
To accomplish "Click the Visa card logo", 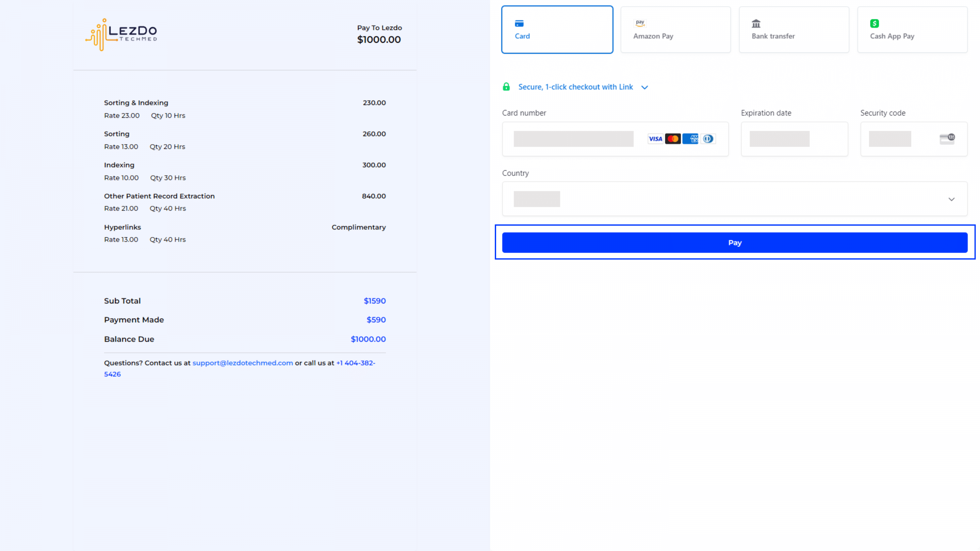I will click(655, 139).
